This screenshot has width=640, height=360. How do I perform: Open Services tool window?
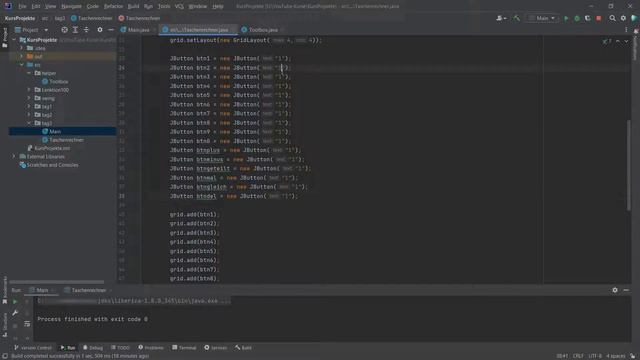coord(216,348)
